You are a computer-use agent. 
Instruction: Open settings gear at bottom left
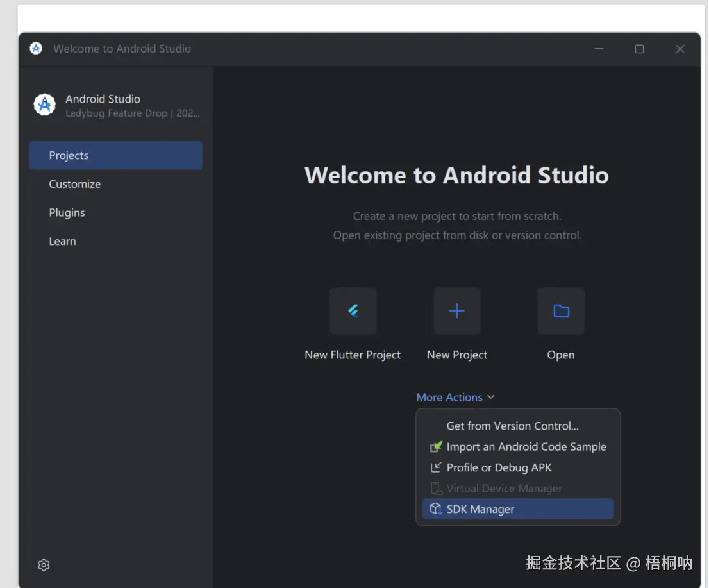[44, 565]
